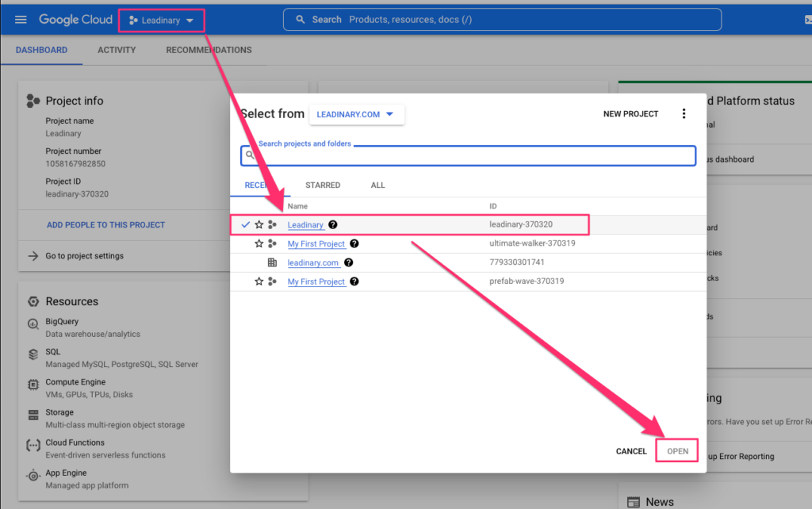The height and width of the screenshot is (509, 812).
Task: Click the Leadinary project link
Action: click(x=305, y=224)
